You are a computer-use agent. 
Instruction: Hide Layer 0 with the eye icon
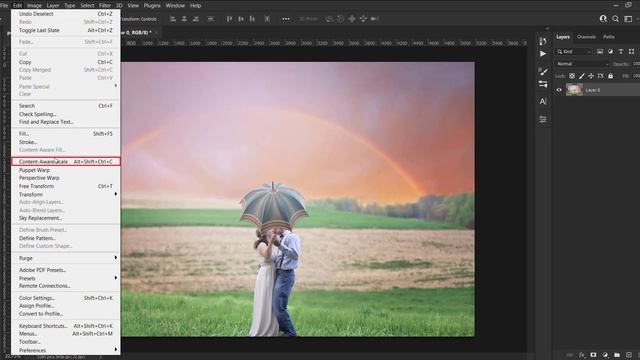559,90
